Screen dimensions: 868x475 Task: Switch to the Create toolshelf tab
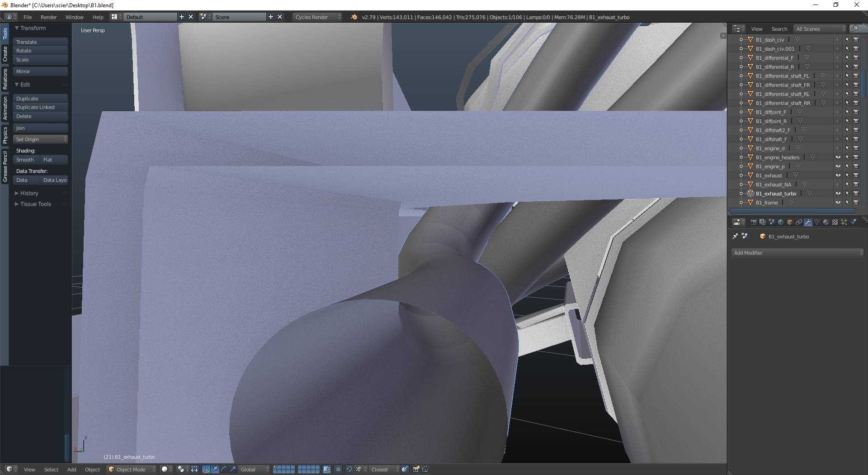coord(5,54)
